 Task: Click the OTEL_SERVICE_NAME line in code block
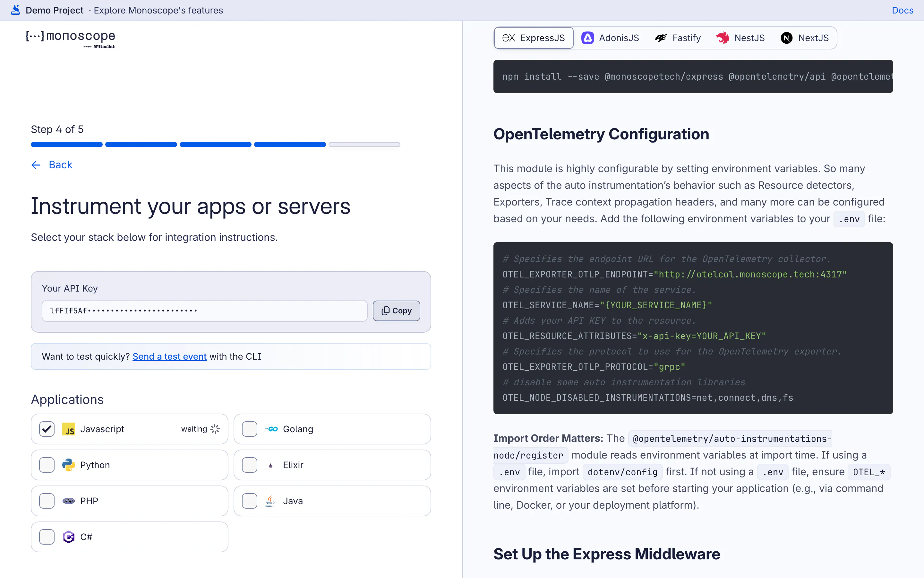pyautogui.click(x=607, y=305)
